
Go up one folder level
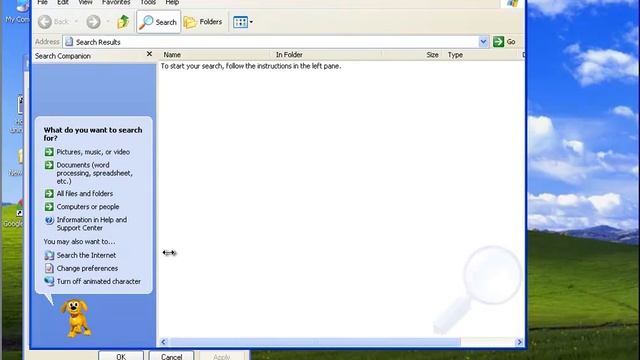click(123, 22)
